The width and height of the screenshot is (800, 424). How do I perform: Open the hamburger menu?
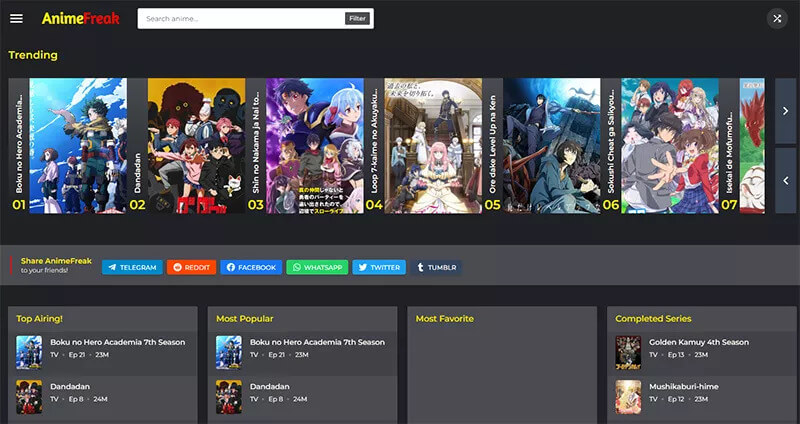tap(16, 19)
